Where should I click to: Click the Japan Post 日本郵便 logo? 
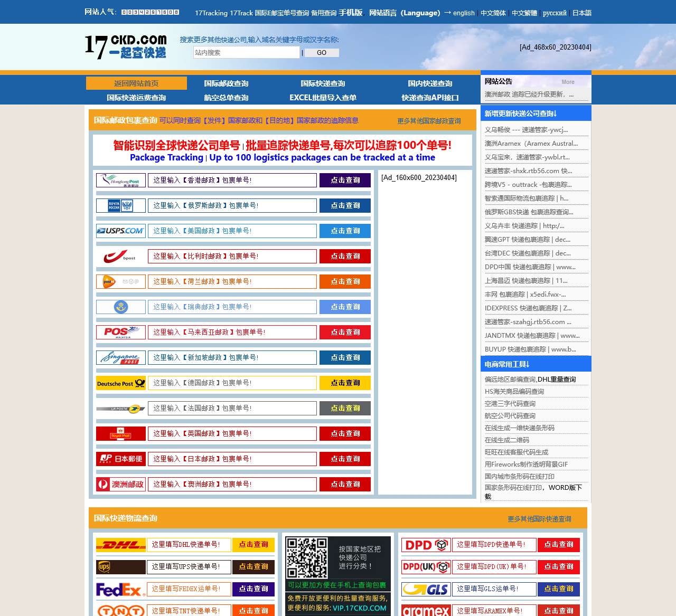(x=121, y=459)
